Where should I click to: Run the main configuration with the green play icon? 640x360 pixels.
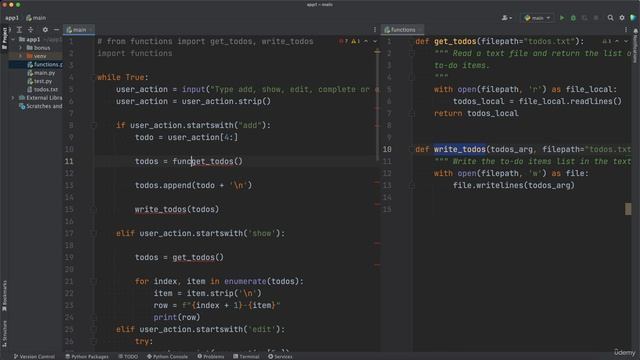[x=562, y=18]
